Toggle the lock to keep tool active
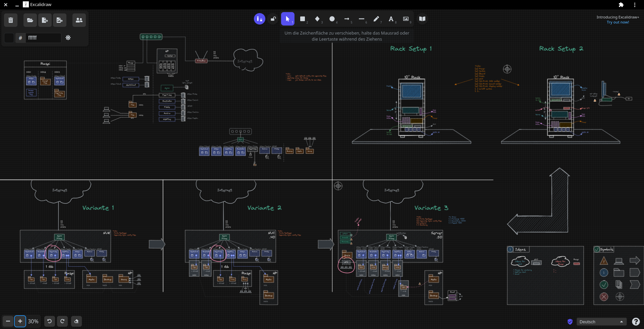This screenshot has width=644, height=329. click(x=273, y=19)
